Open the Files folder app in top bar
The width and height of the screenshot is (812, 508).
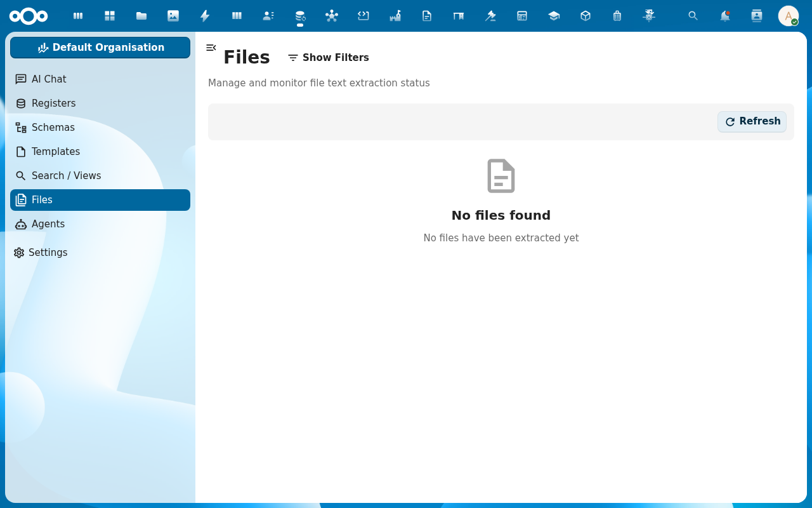[141, 16]
